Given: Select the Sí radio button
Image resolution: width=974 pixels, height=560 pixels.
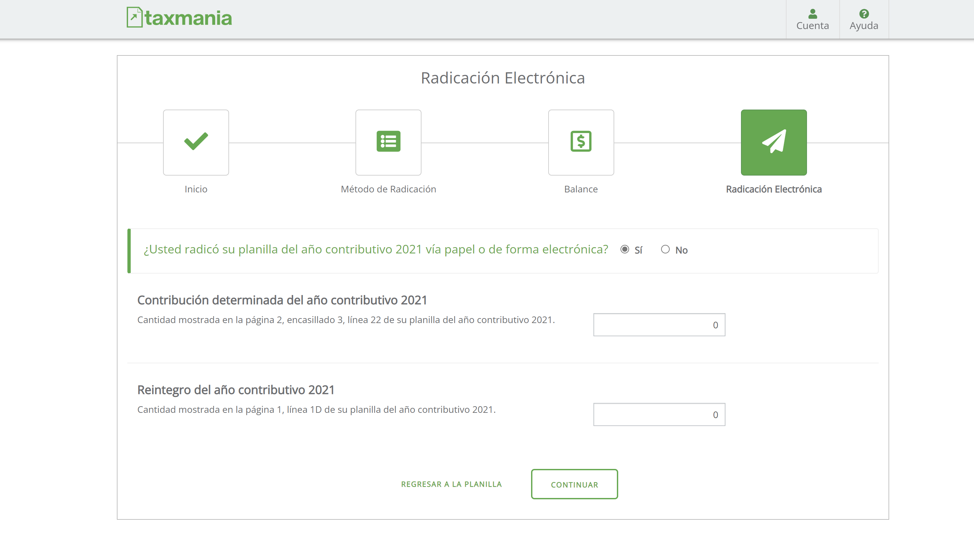Looking at the screenshot, I should (x=624, y=249).
